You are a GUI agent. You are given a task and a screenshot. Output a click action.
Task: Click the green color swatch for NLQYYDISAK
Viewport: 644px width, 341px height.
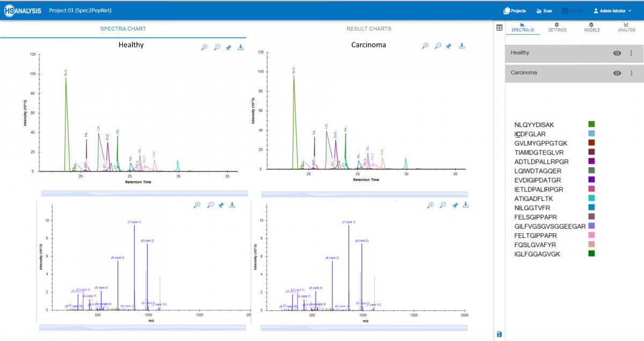click(592, 124)
